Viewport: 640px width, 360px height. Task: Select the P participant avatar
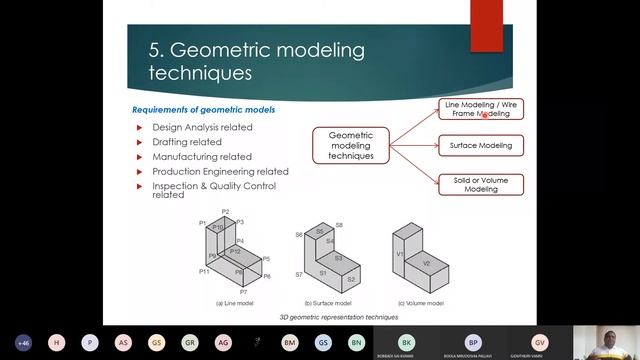(90, 343)
